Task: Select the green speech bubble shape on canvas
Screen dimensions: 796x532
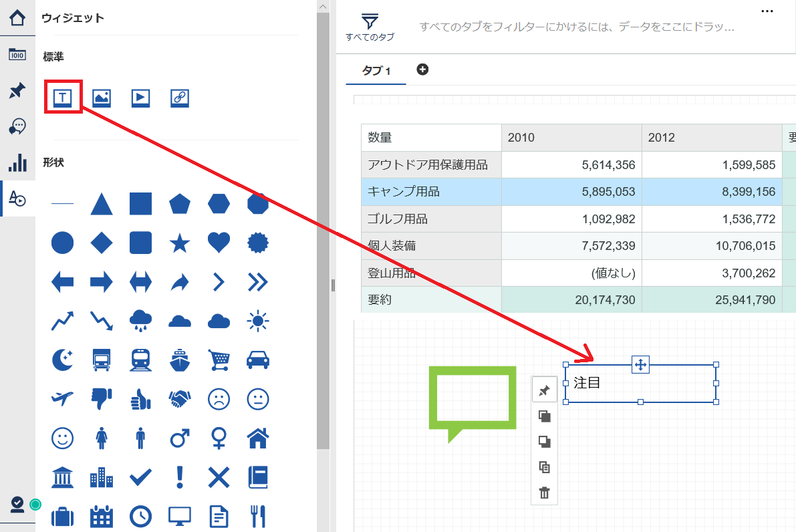Action: click(x=473, y=404)
